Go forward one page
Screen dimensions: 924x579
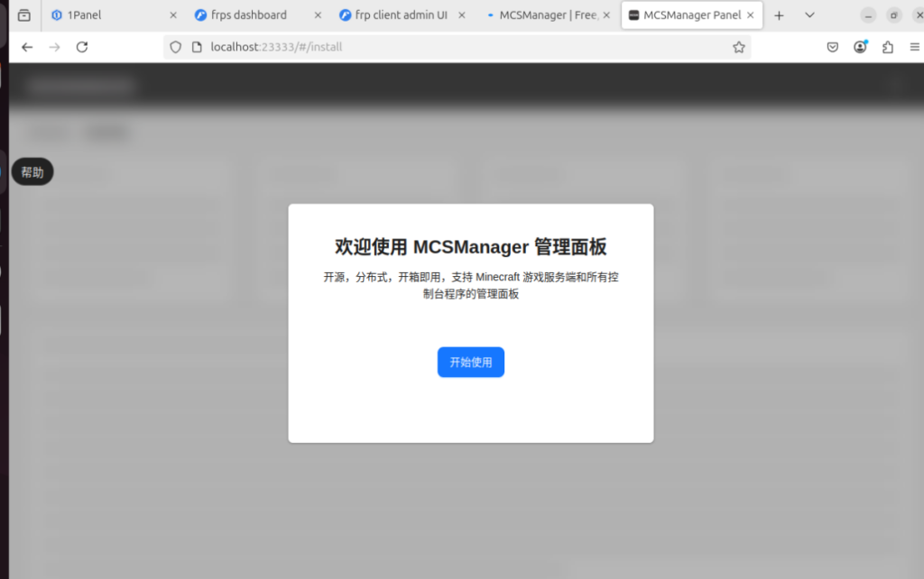pos(54,47)
